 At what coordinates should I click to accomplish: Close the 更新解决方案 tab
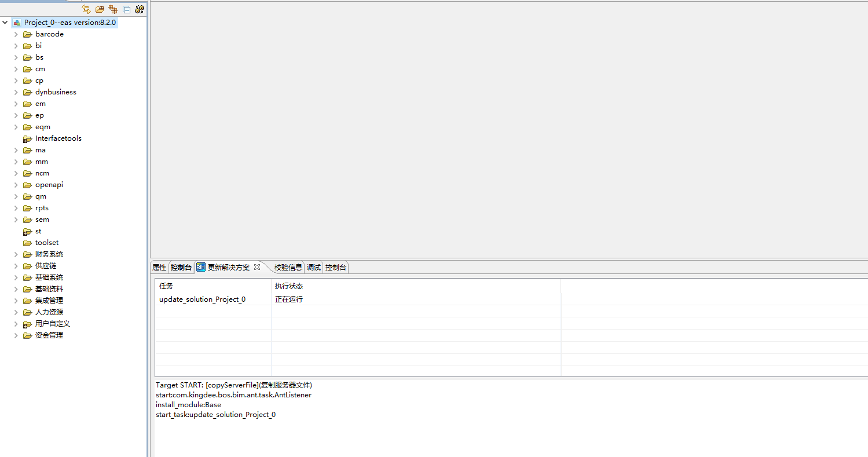pos(257,267)
